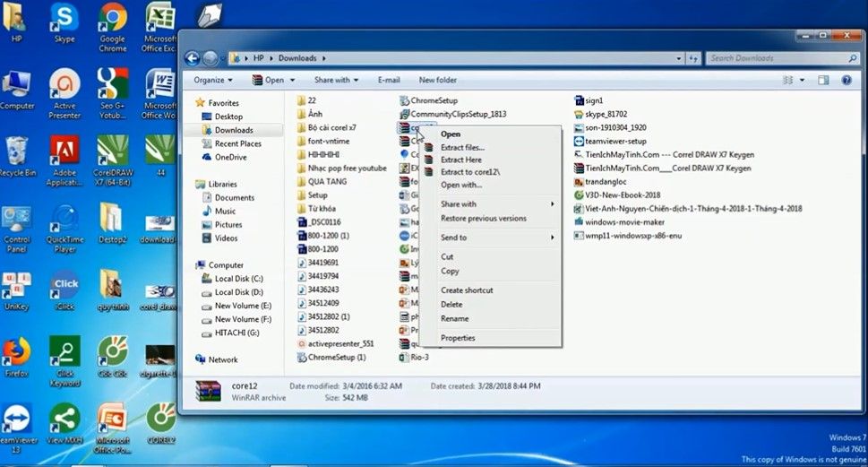
Task: Select the V3D-New-Ebook-2018 file
Action: point(617,195)
